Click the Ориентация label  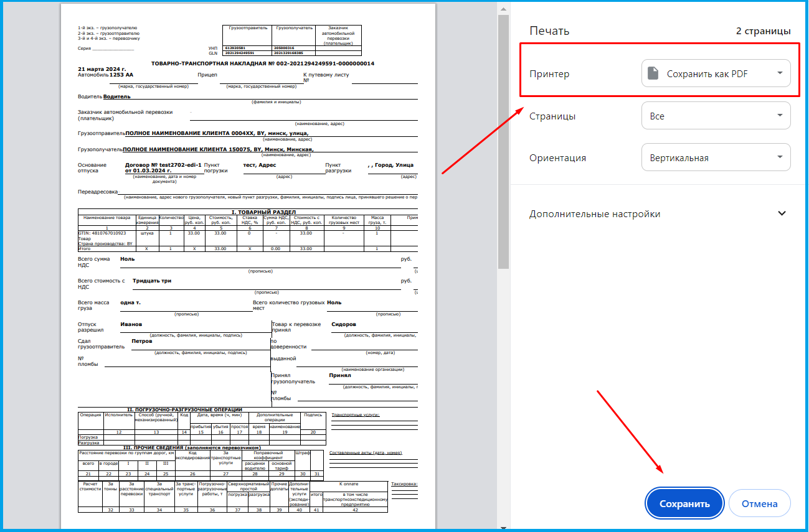click(557, 158)
